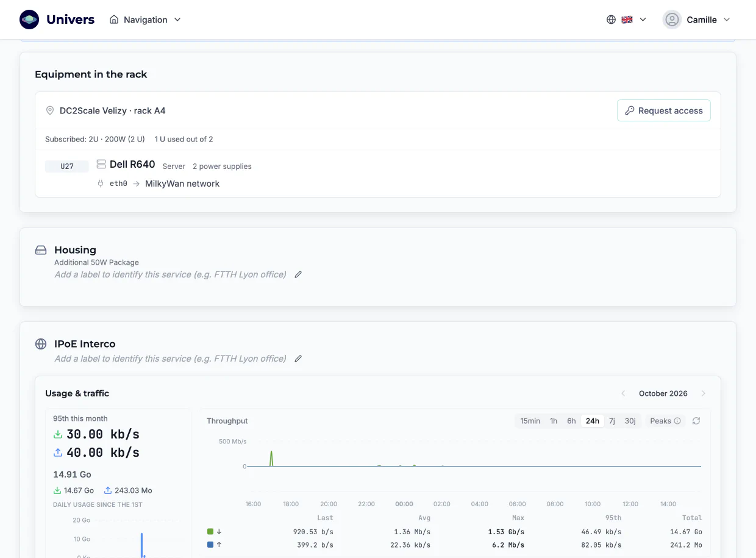756x558 pixels.
Task: Click the green spike on the throughput chart
Action: click(x=271, y=459)
